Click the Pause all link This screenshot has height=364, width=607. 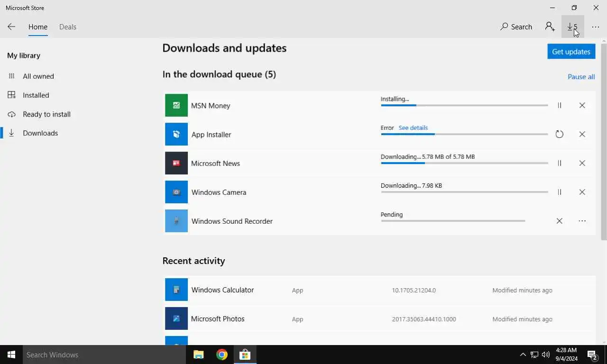coord(581,77)
